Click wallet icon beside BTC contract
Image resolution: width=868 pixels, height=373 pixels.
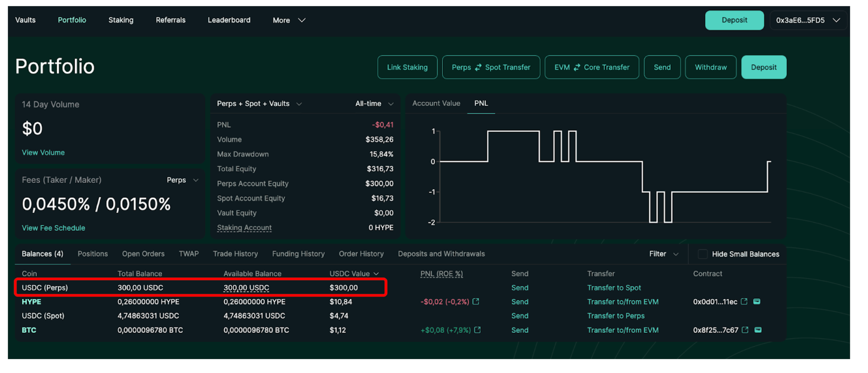pyautogui.click(x=758, y=330)
